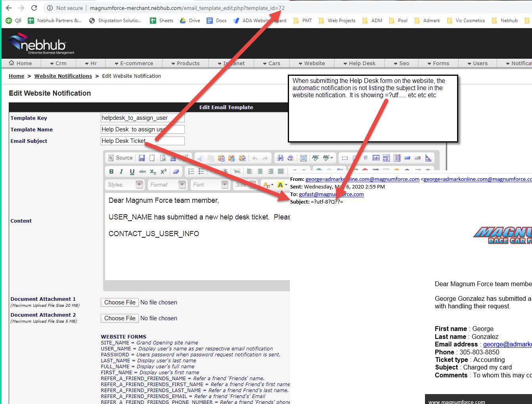Viewport: 532px width, 404px height.
Task: Toggle Source view in the editor
Action: coord(121,158)
